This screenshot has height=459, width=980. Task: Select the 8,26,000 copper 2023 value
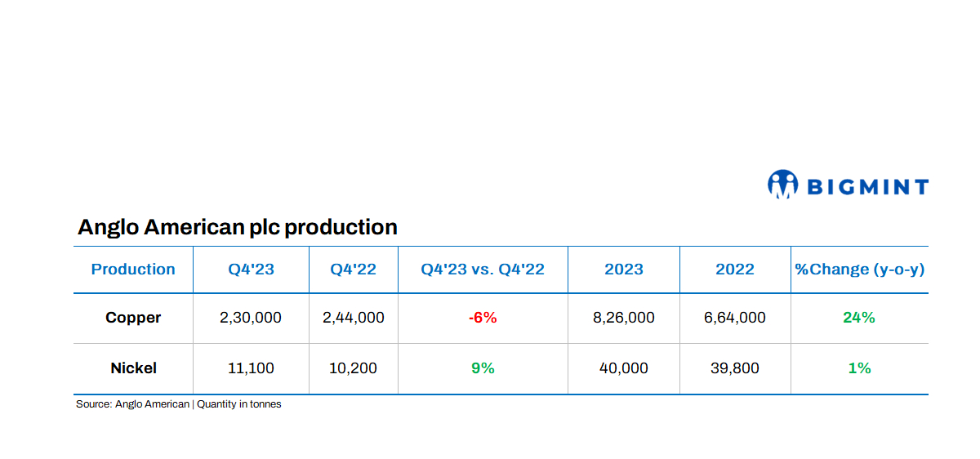coord(624,318)
